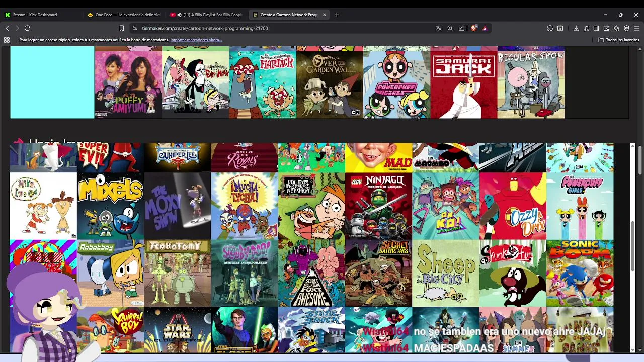
Task: Toggle the browser sidebar panel icon
Action: (x=596, y=28)
